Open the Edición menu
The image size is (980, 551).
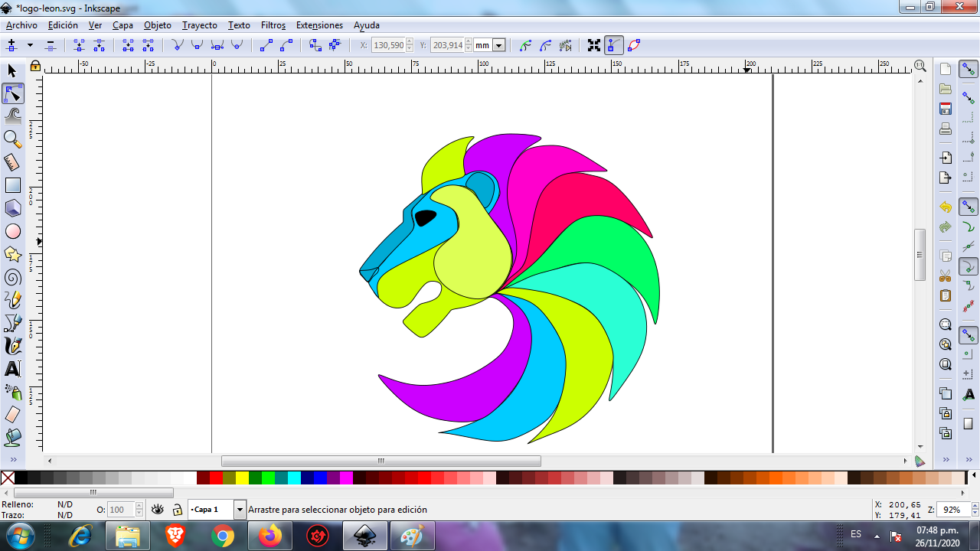click(63, 25)
